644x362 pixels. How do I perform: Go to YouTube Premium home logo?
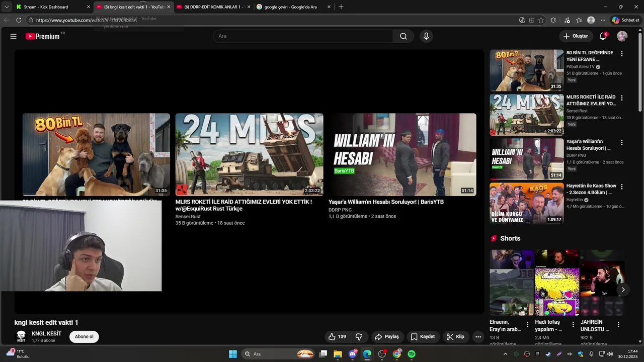click(43, 36)
